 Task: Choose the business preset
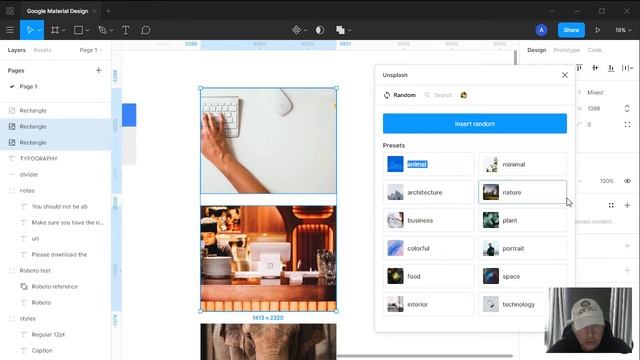(429, 220)
